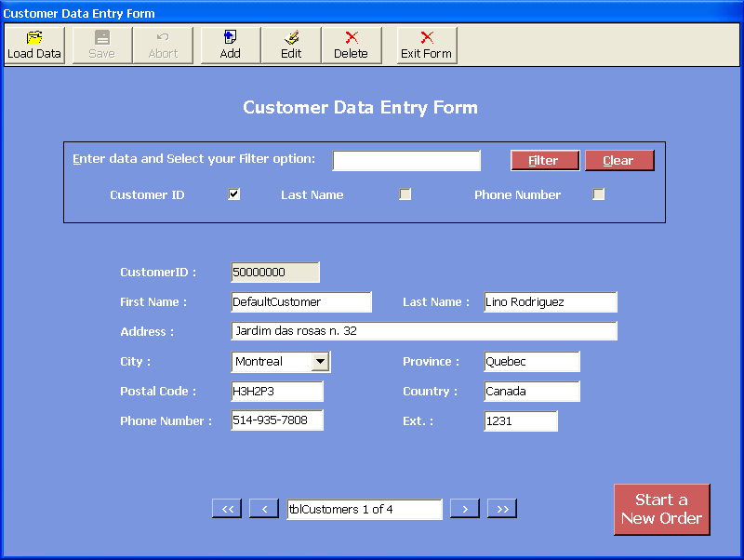Click the filter text input box
The height and width of the screenshot is (560, 744).
click(x=406, y=160)
